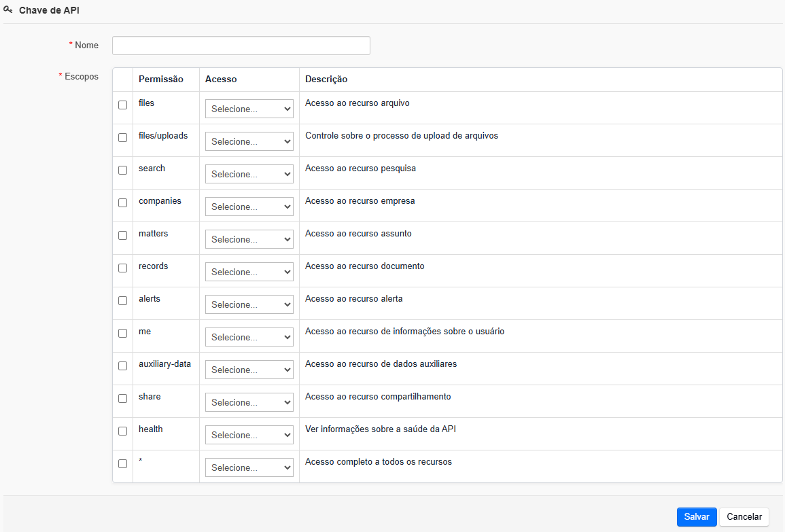Image resolution: width=785 pixels, height=532 pixels.
Task: Click the Cancelar button
Action: pos(744,517)
